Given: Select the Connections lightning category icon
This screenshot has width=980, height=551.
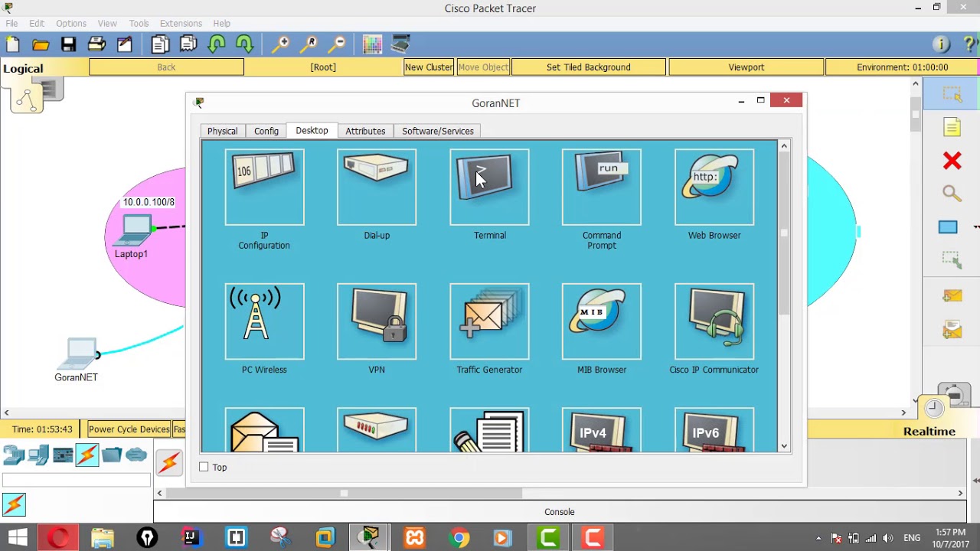Looking at the screenshot, I should coord(87,455).
